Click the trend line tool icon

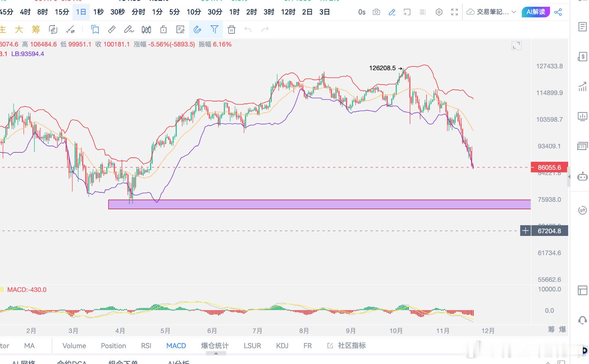coord(70,30)
